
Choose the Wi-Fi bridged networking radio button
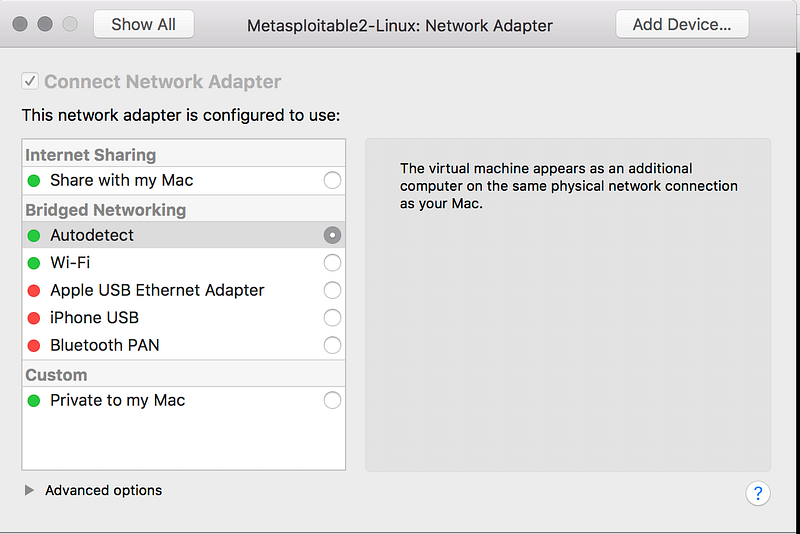[332, 263]
